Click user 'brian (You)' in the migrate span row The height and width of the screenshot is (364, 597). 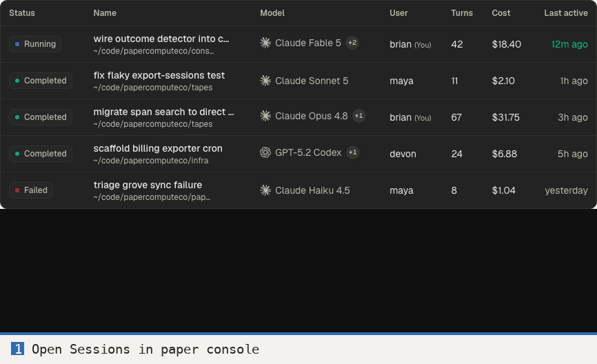click(x=410, y=118)
